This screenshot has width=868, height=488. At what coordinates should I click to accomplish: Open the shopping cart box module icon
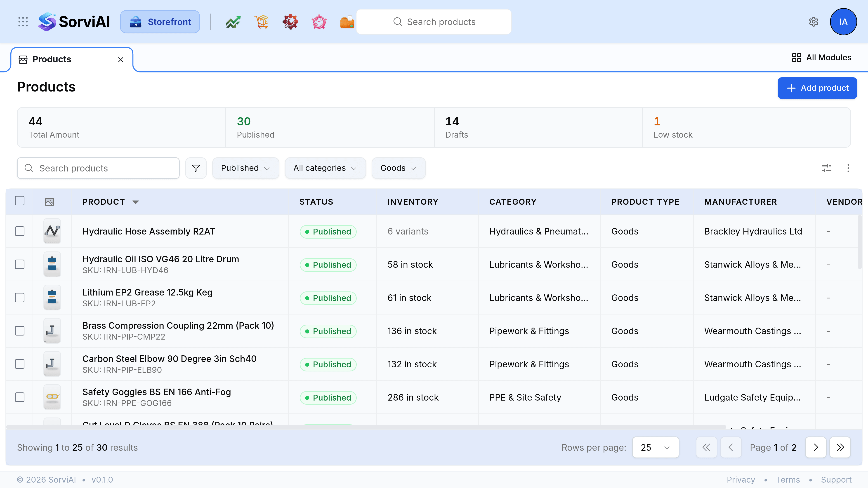(x=262, y=22)
